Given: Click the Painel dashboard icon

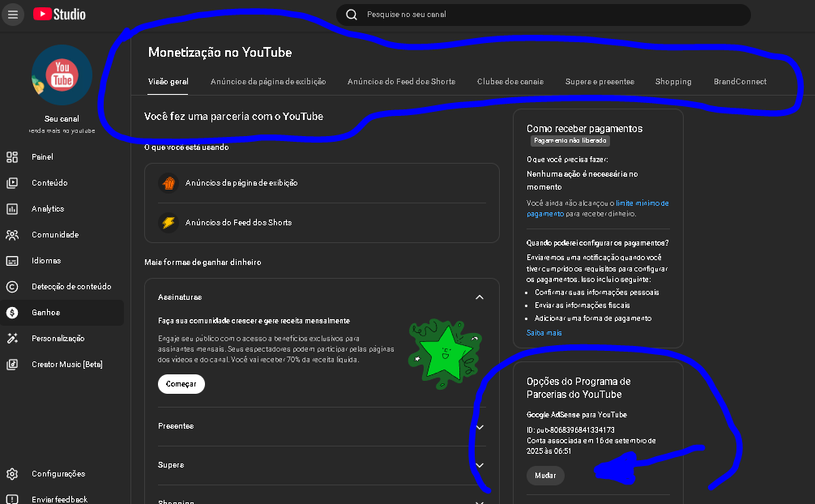Looking at the screenshot, I should coord(12,157).
